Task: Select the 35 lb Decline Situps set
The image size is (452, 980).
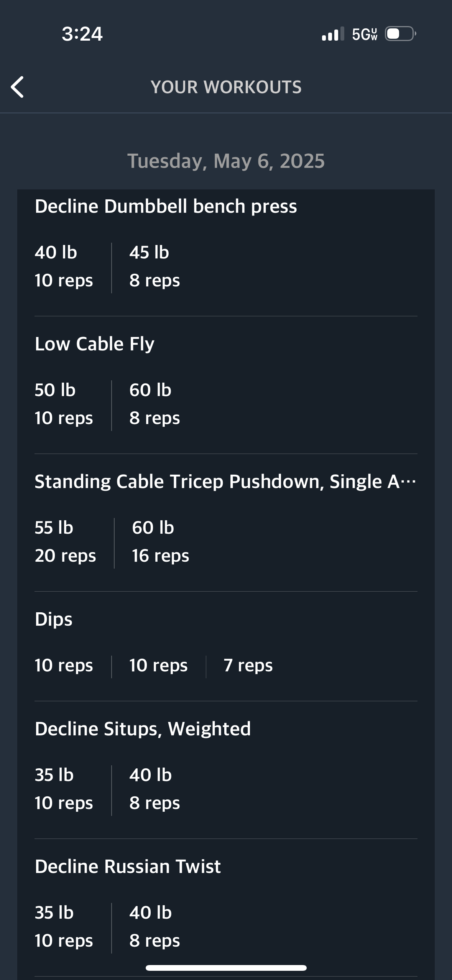Action: coord(64,789)
